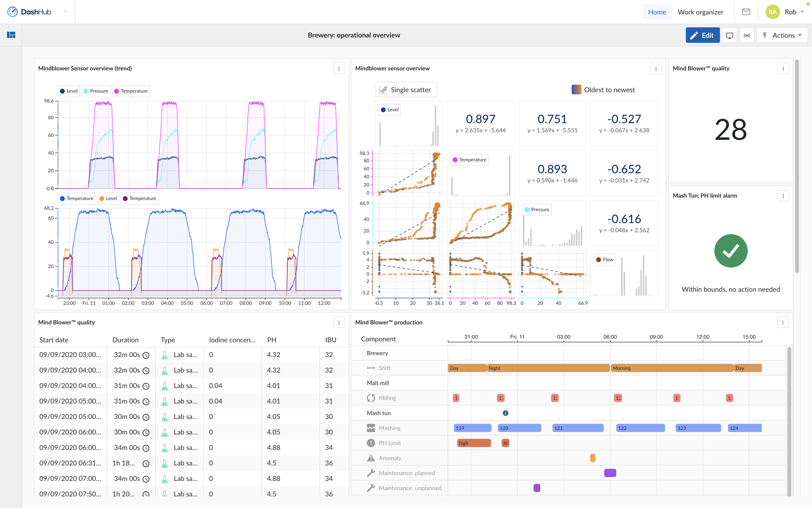This screenshot has width=812, height=508.
Task: Open the mail inbox icon
Action: (746, 12)
